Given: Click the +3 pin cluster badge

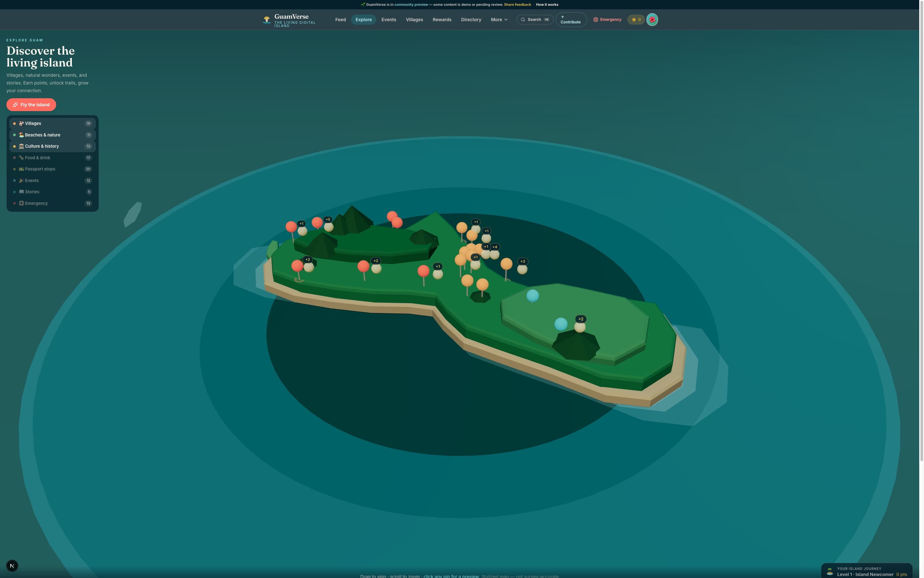Looking at the screenshot, I should pyautogui.click(x=523, y=261).
